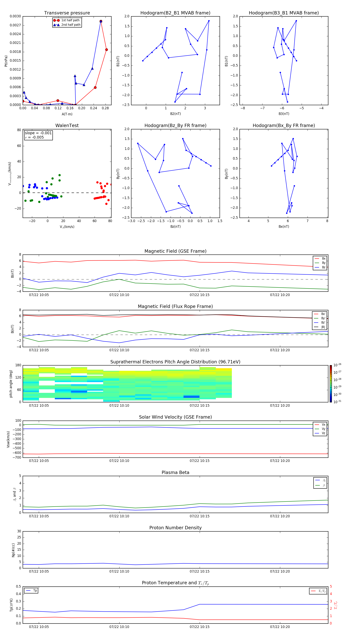
Task: Click the 'Vz' legend entry
Action: pyautogui.click(x=320, y=433)
